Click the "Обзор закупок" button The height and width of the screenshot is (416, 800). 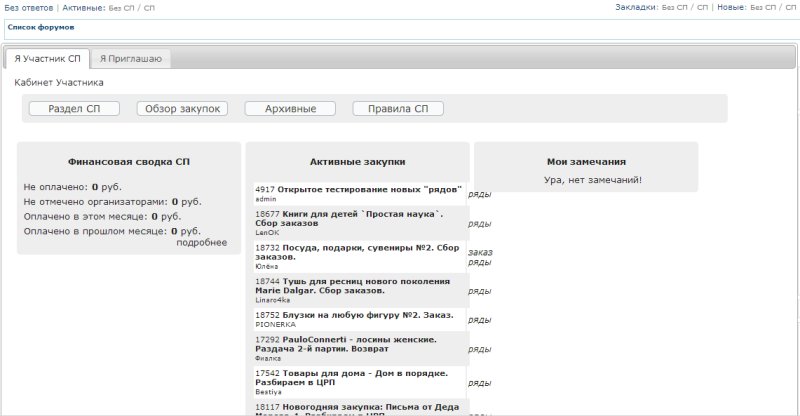[x=182, y=109]
